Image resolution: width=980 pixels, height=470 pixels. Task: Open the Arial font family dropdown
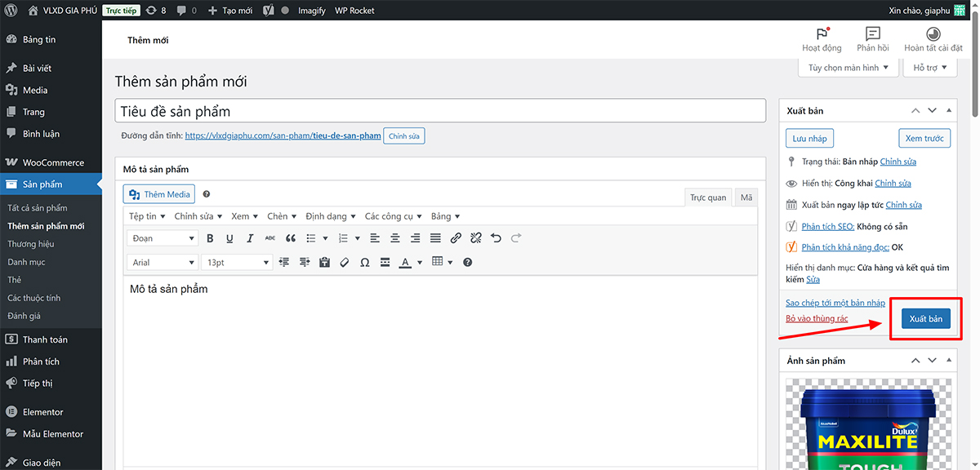pos(163,263)
